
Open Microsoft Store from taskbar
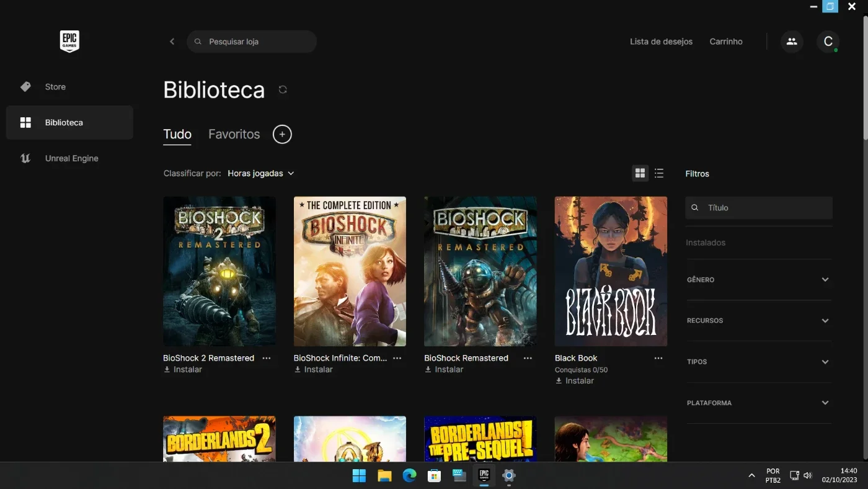point(434,476)
